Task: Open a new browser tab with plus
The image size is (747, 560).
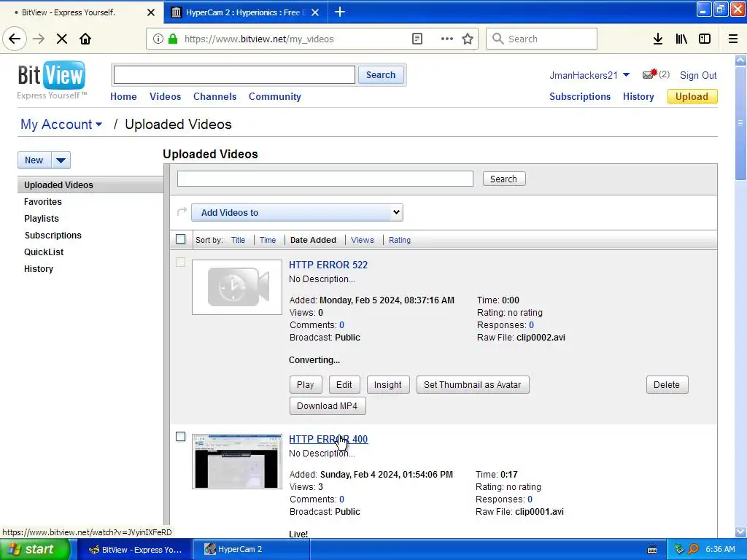Action: (x=340, y=12)
